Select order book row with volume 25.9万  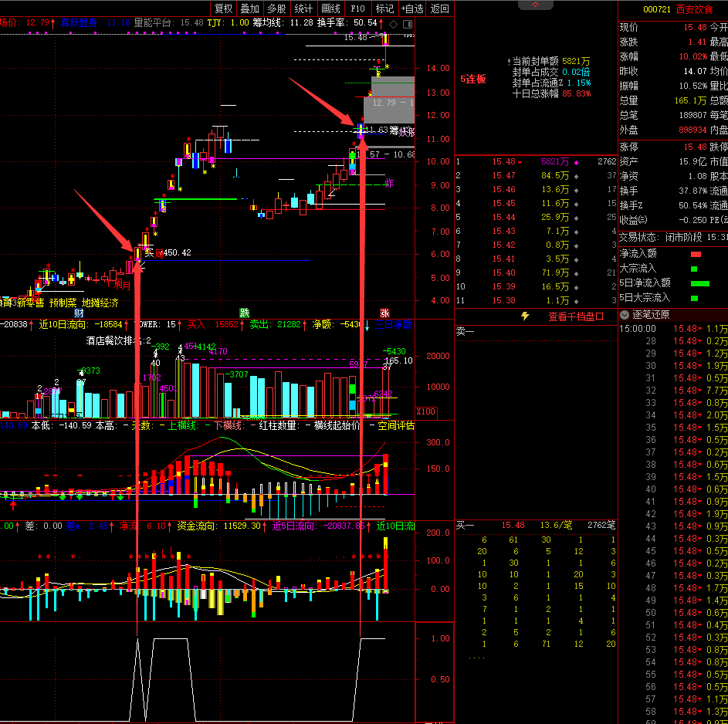pos(536,217)
